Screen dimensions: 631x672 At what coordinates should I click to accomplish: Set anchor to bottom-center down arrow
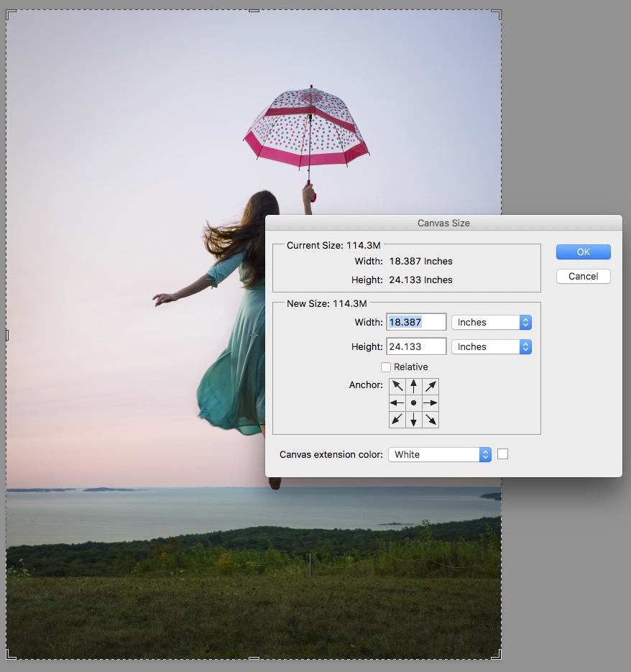point(414,420)
